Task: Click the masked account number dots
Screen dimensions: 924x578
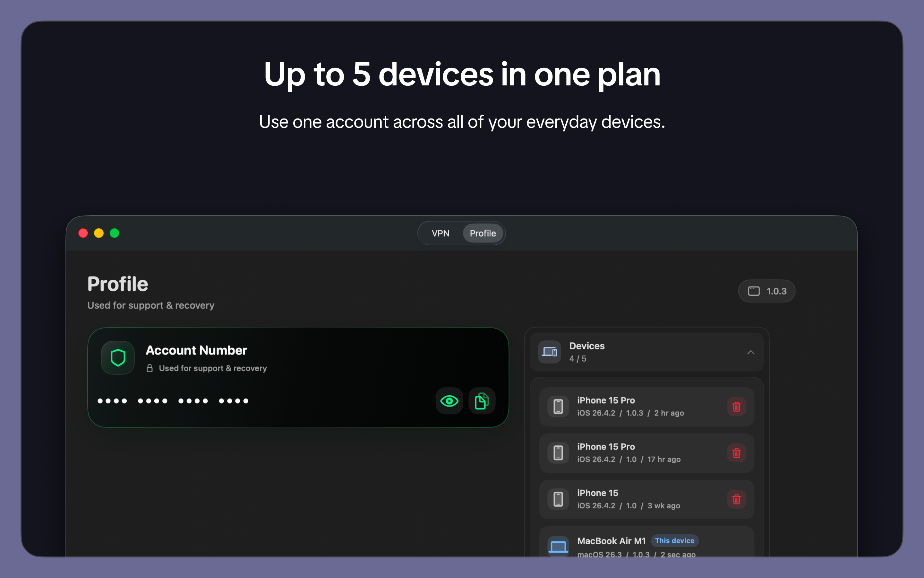Action: point(173,401)
